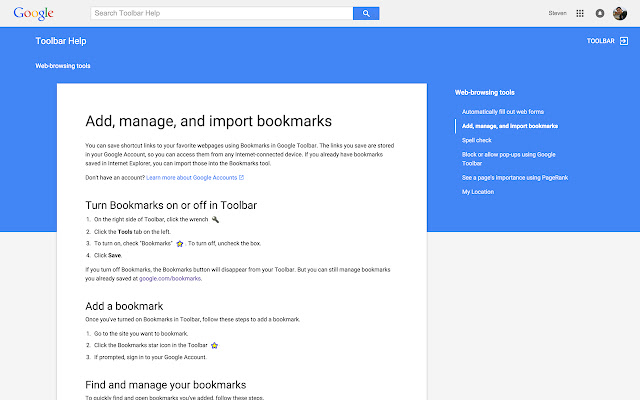Follow Learn more about Google Accounts link
640x400 pixels.
click(191, 178)
